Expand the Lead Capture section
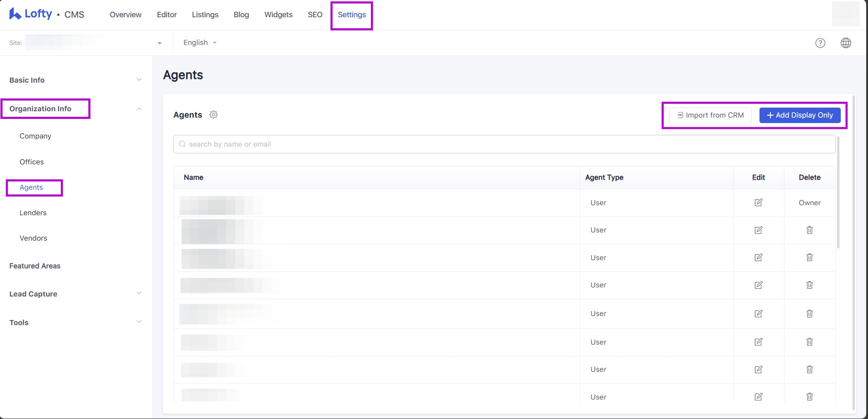Image resolution: width=868 pixels, height=419 pixels. pos(139,293)
